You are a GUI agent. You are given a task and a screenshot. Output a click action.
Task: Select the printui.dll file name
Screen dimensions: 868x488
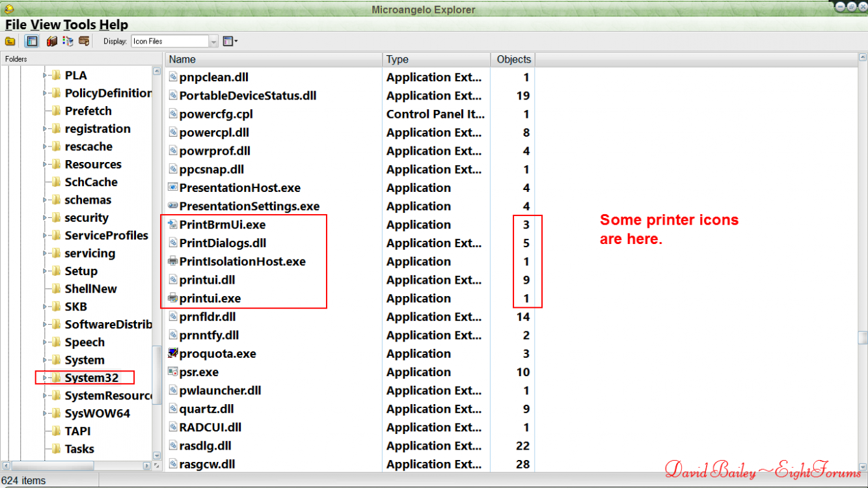[208, 280]
